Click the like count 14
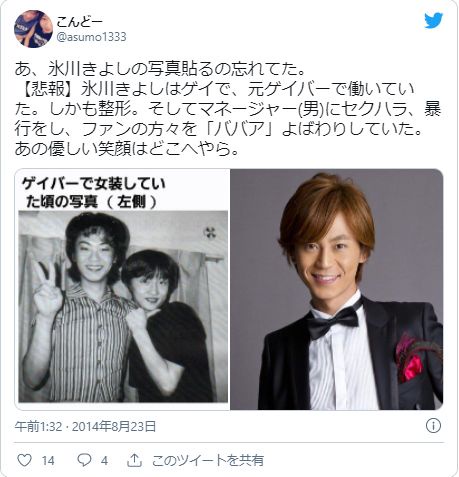The image size is (459, 477). point(48,461)
